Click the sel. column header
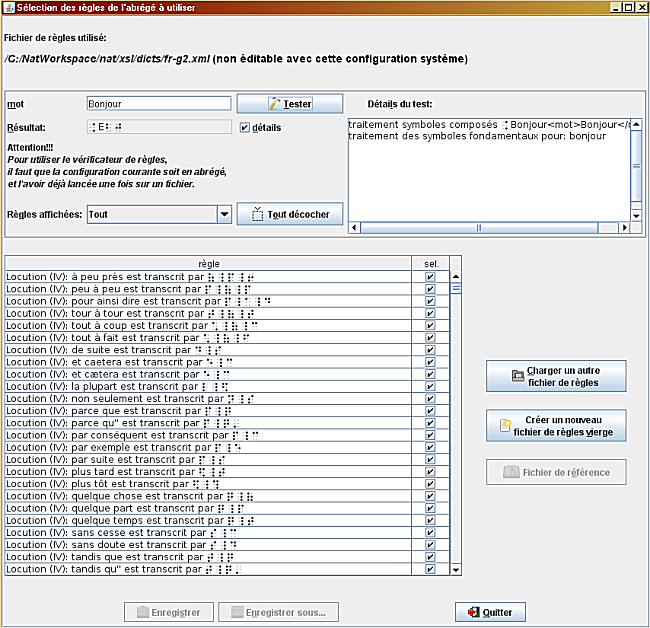 coord(430,263)
